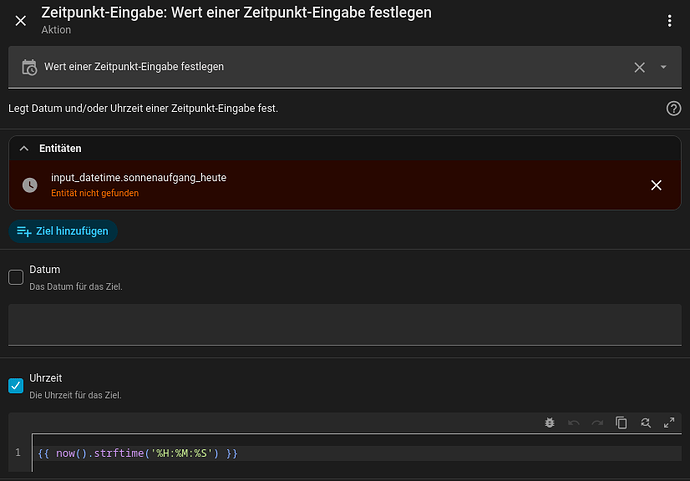Click the clock icon of the entity row
Image resolution: width=690 pixels, height=481 pixels.
click(30, 185)
